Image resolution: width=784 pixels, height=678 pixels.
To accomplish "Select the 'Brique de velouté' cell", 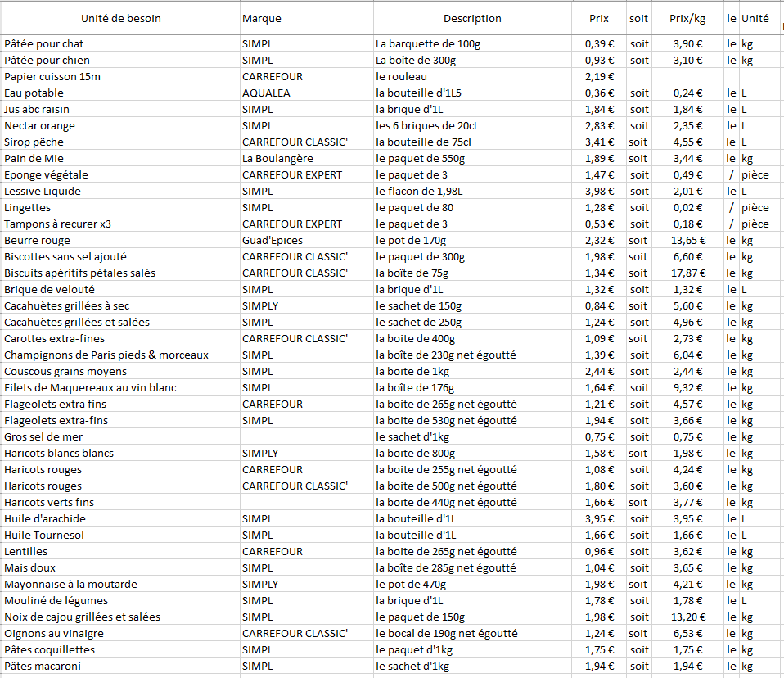I will point(121,290).
